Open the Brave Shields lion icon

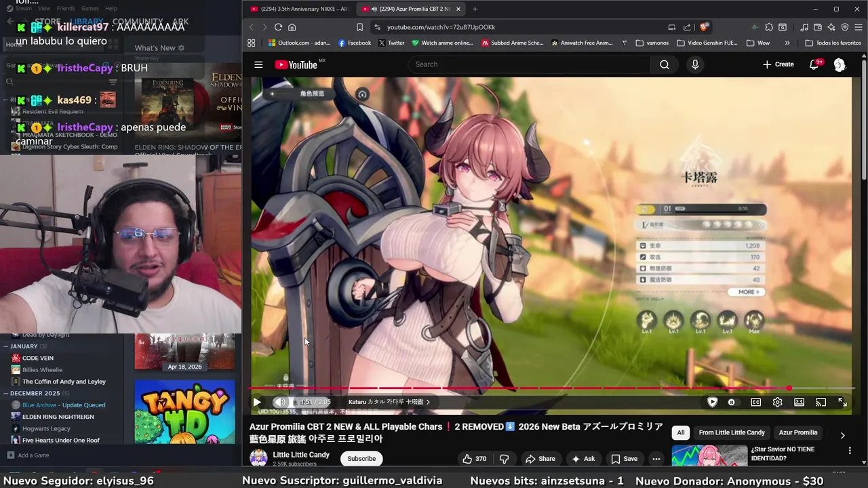point(704,27)
